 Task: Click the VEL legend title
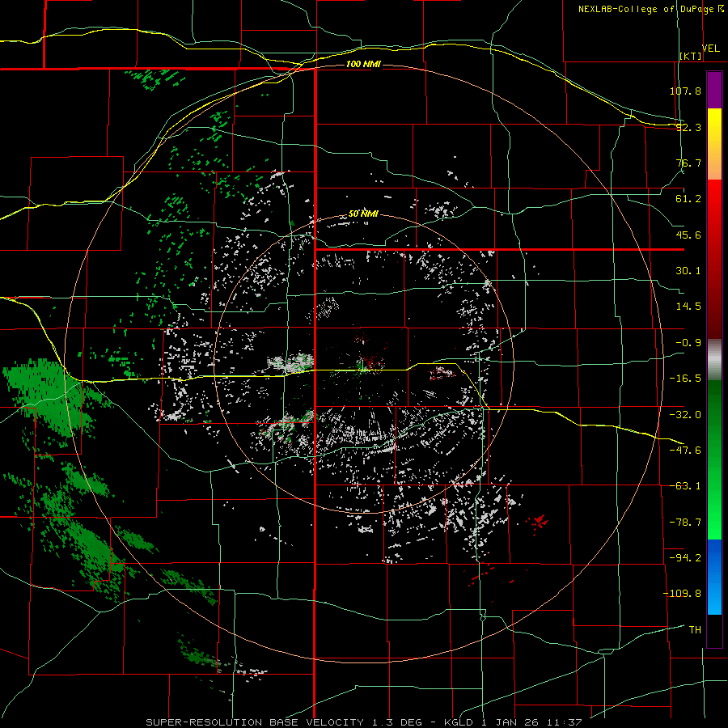tap(711, 49)
